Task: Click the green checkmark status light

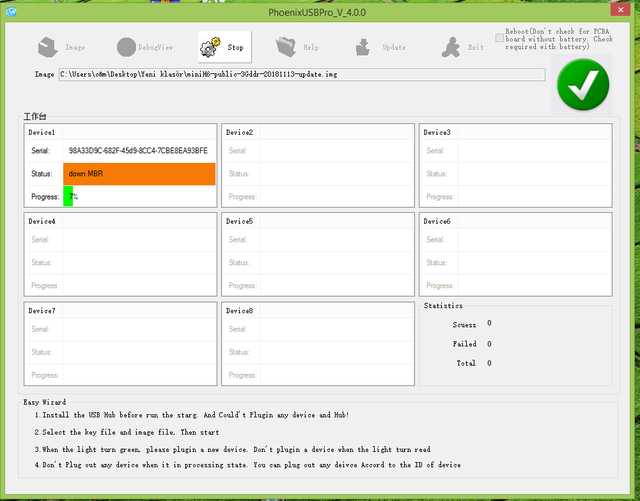Action: pyautogui.click(x=583, y=85)
